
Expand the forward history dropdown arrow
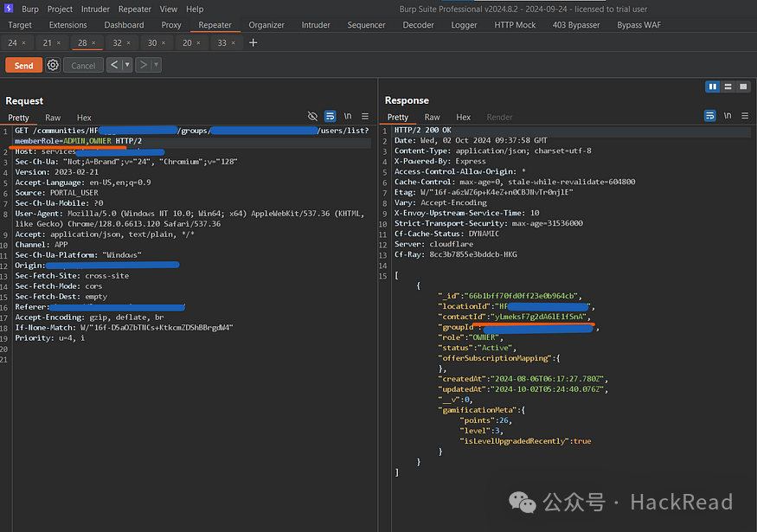click(x=156, y=65)
